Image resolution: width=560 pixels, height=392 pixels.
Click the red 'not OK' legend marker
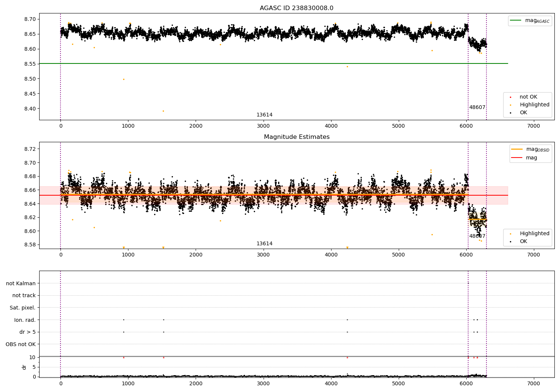coord(510,97)
